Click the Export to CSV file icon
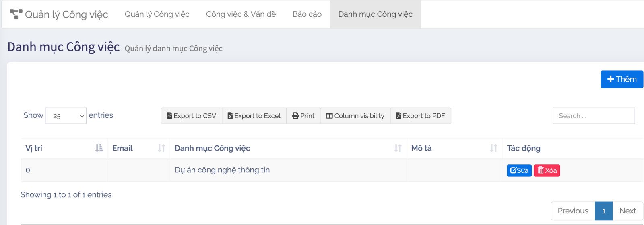This screenshot has height=225, width=644. click(x=169, y=116)
